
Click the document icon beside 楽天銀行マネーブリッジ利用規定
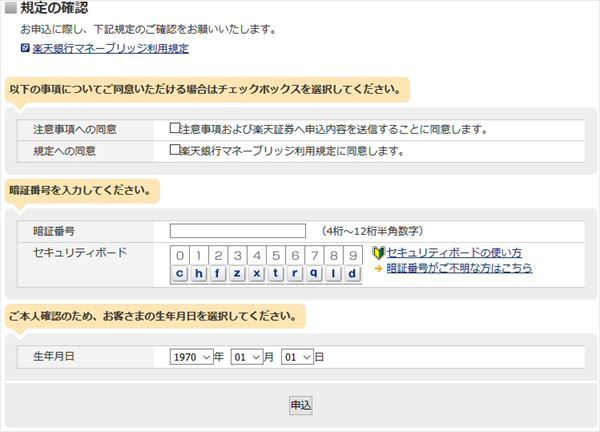[25, 48]
